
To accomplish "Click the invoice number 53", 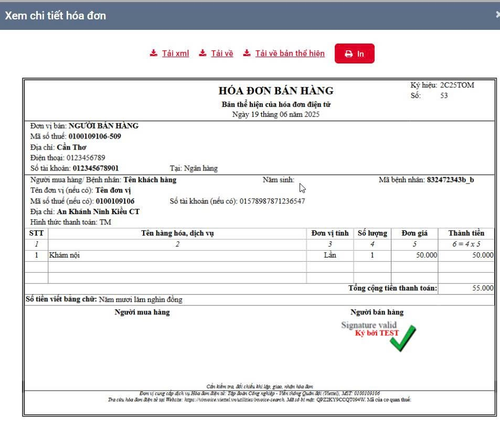I will coord(444,96).
